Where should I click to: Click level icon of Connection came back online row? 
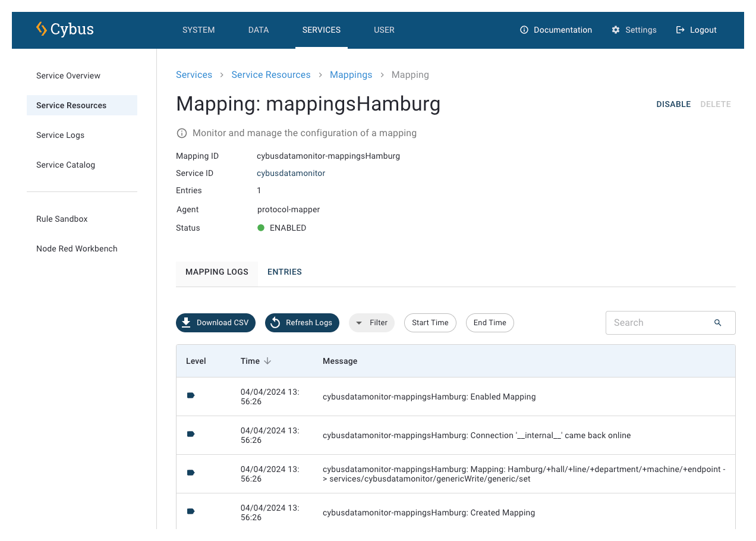pyautogui.click(x=191, y=434)
